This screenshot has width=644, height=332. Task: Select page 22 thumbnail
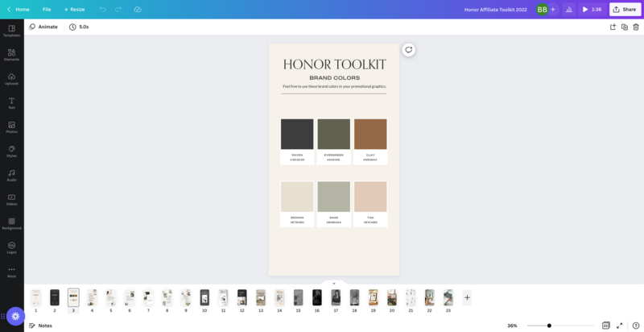click(429, 297)
